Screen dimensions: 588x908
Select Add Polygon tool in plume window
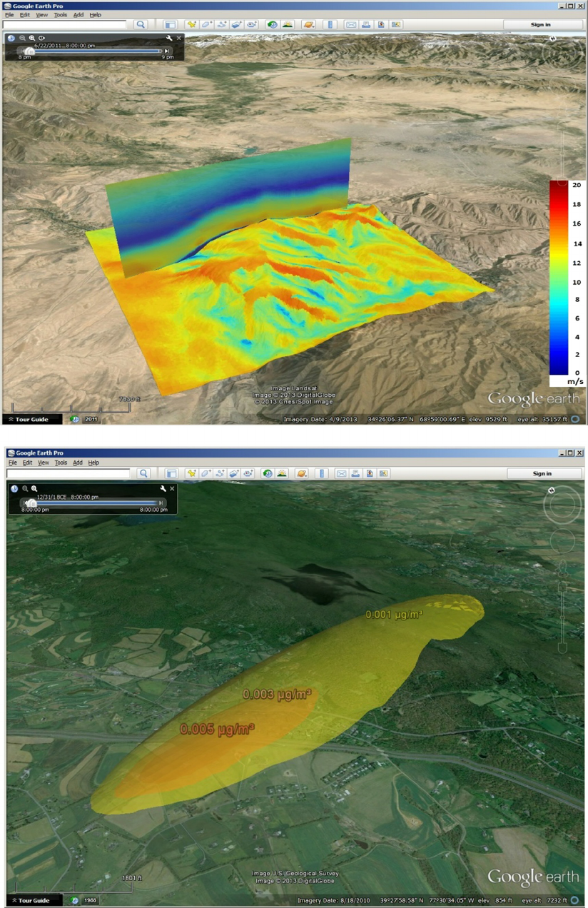[206, 473]
